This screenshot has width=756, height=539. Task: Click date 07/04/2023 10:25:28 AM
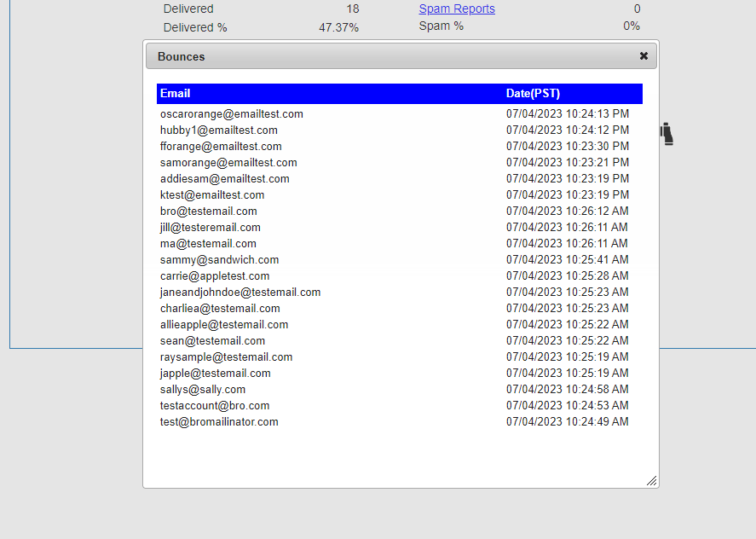coord(567,276)
